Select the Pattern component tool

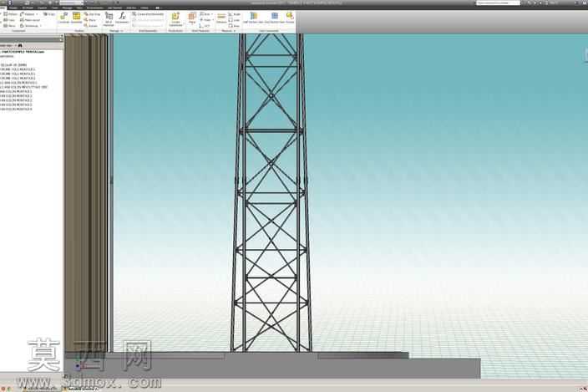11,14
